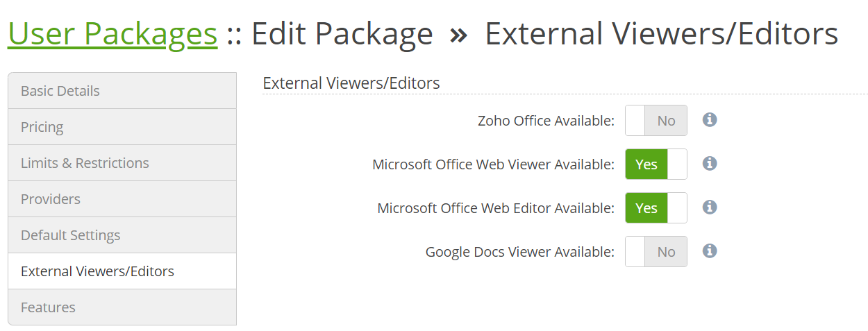
Task: Click the Zoho Office Available label
Action: coord(546,121)
